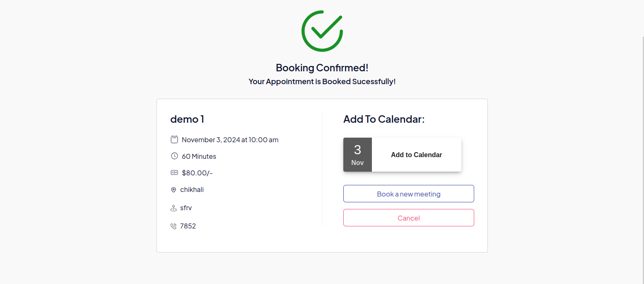Click the November 3, 2024 date text
Image resolution: width=644 pixels, height=284 pixels.
(x=230, y=140)
